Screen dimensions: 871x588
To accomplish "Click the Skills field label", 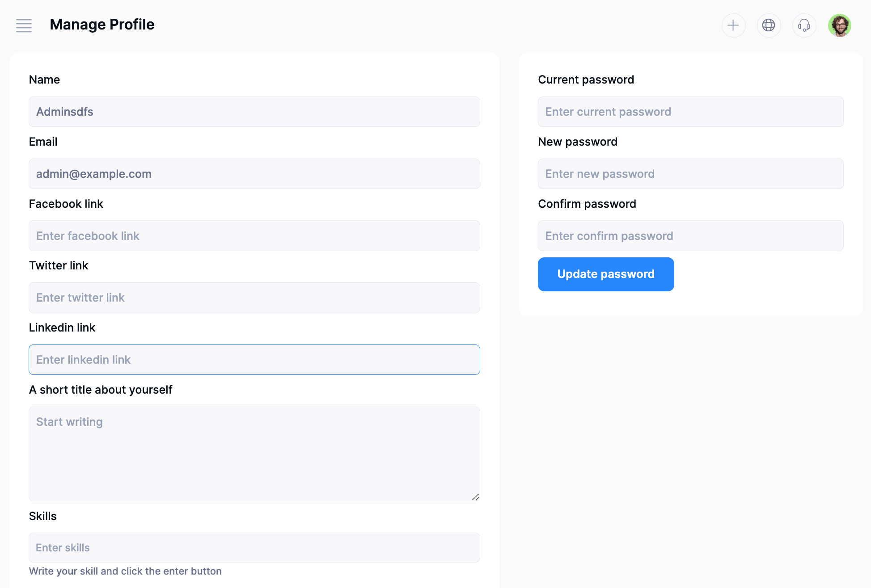I will point(43,516).
